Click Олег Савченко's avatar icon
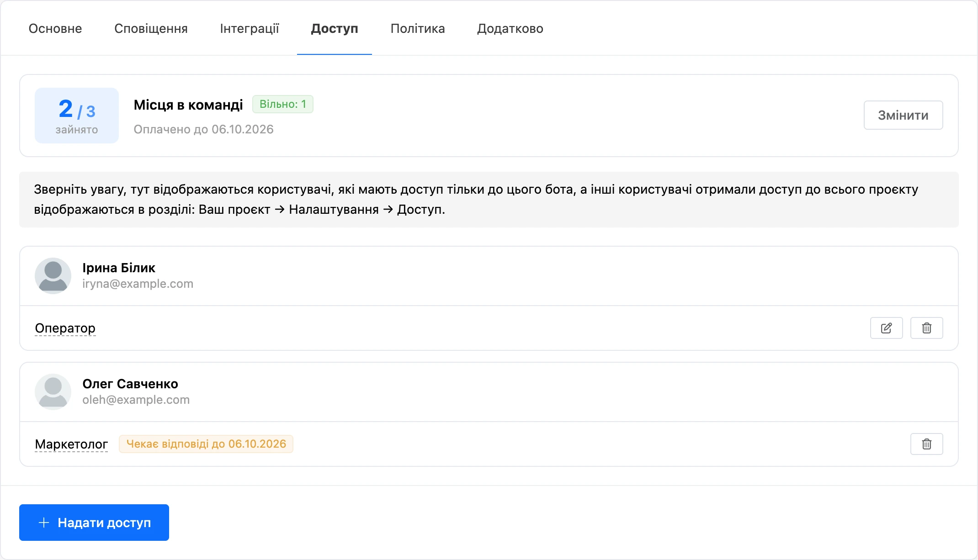The height and width of the screenshot is (560, 978). (x=53, y=392)
